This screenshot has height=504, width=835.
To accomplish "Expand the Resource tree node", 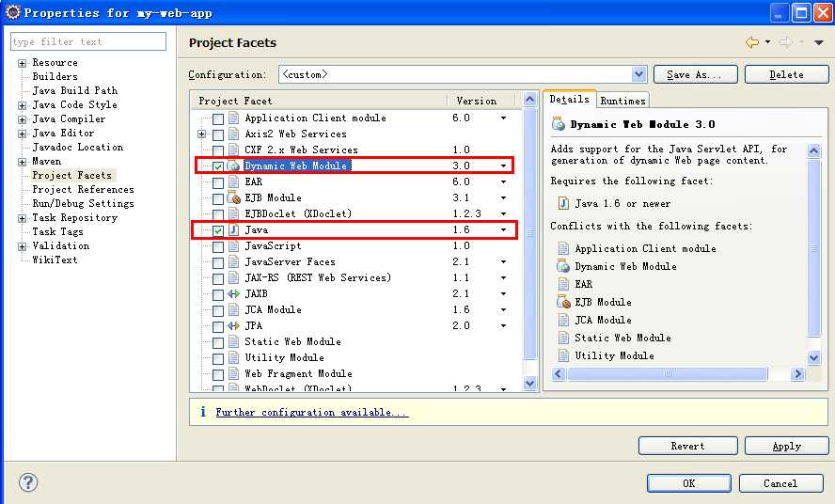I will coord(22,63).
